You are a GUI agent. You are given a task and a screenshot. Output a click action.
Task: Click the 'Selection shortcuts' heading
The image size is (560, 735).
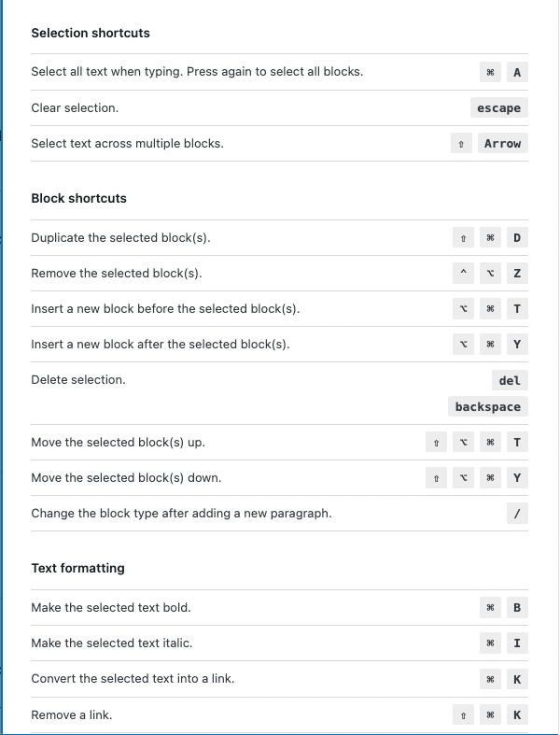pyautogui.click(x=91, y=34)
